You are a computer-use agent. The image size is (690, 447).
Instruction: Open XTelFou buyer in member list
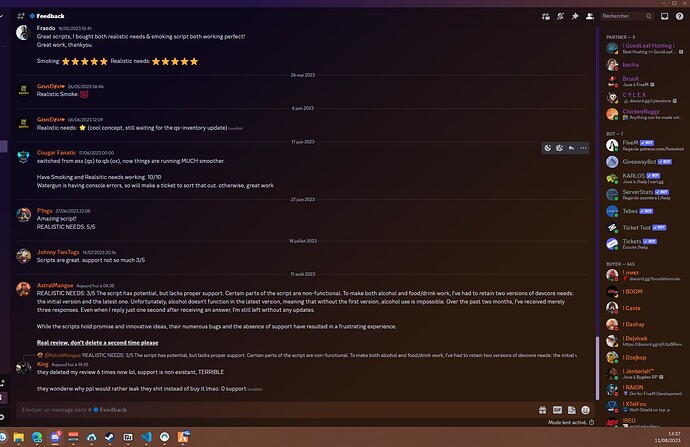[x=644, y=407]
